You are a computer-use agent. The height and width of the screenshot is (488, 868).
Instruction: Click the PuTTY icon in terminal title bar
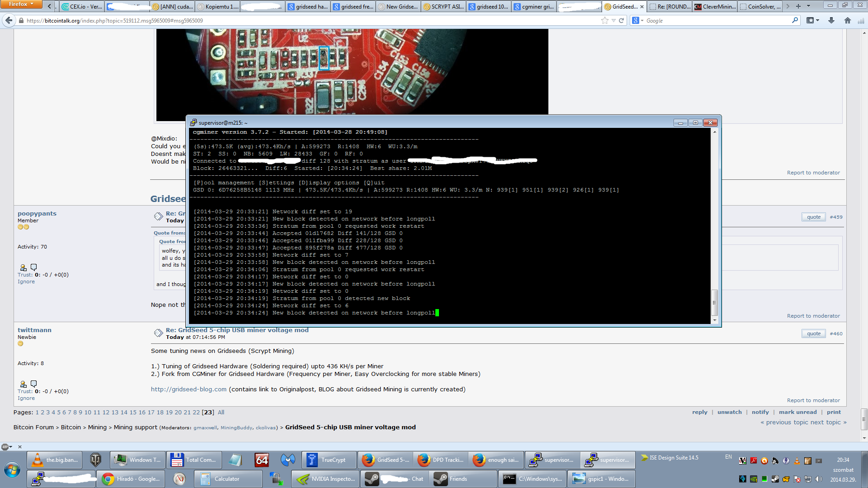point(193,122)
